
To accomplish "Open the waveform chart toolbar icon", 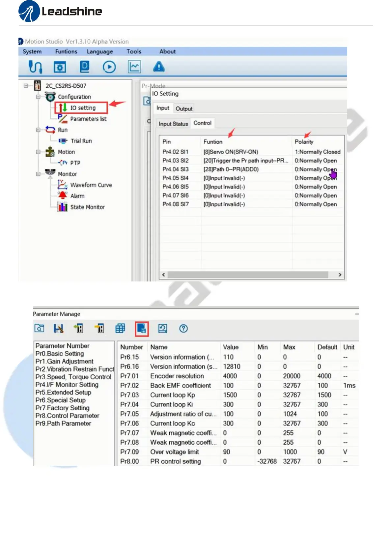I will pyautogui.click(x=134, y=67).
